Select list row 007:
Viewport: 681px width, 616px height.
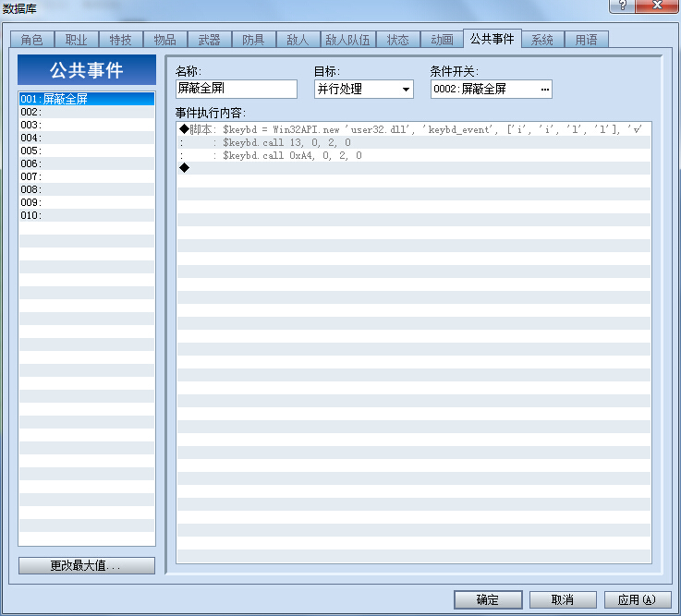click(87, 176)
